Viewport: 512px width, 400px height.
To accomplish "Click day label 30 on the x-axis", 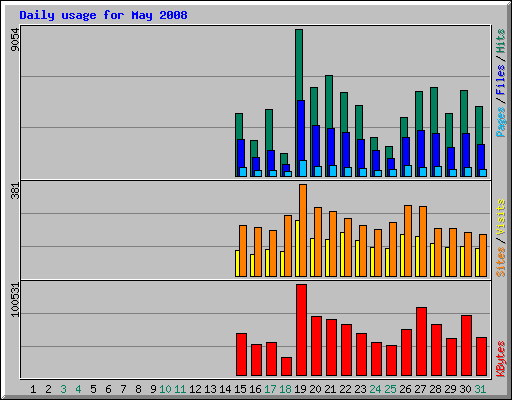I will click(465, 389).
